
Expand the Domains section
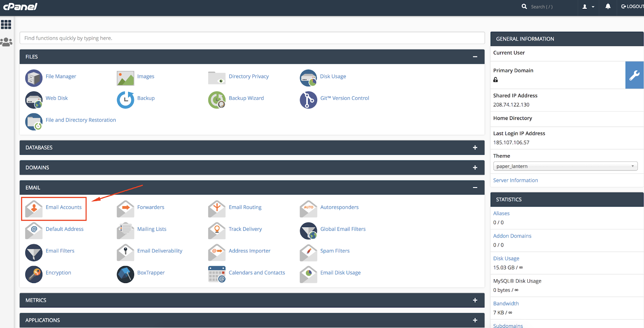tap(475, 168)
